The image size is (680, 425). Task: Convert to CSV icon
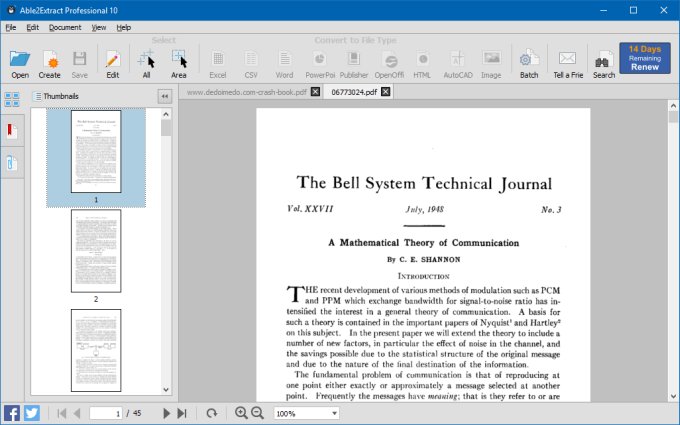(251, 64)
